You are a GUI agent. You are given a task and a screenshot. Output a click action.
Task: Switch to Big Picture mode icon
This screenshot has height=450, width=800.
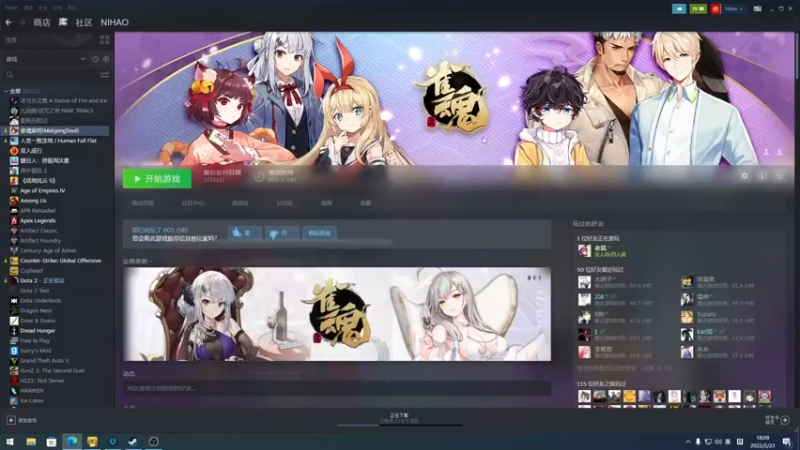(758, 9)
